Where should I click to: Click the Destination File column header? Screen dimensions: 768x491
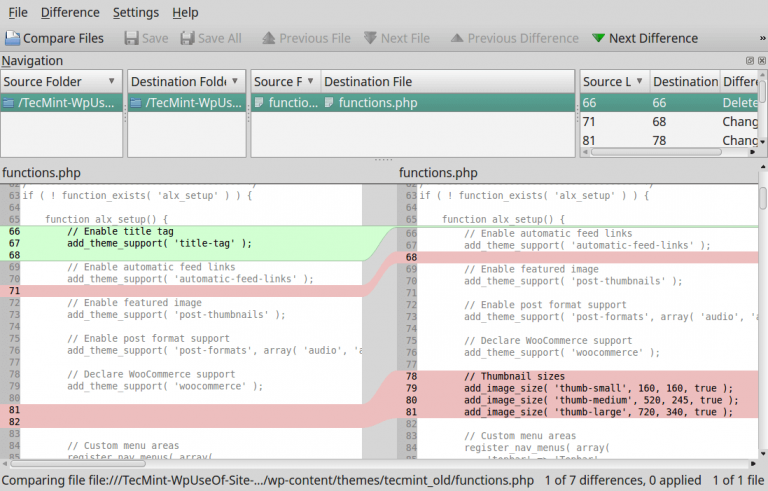click(446, 81)
